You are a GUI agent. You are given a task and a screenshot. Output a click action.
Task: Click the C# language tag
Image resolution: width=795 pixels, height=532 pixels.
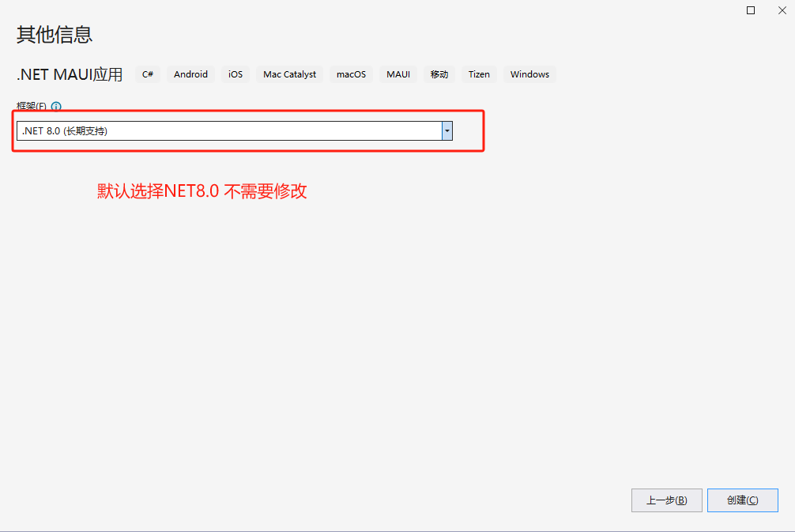click(147, 74)
